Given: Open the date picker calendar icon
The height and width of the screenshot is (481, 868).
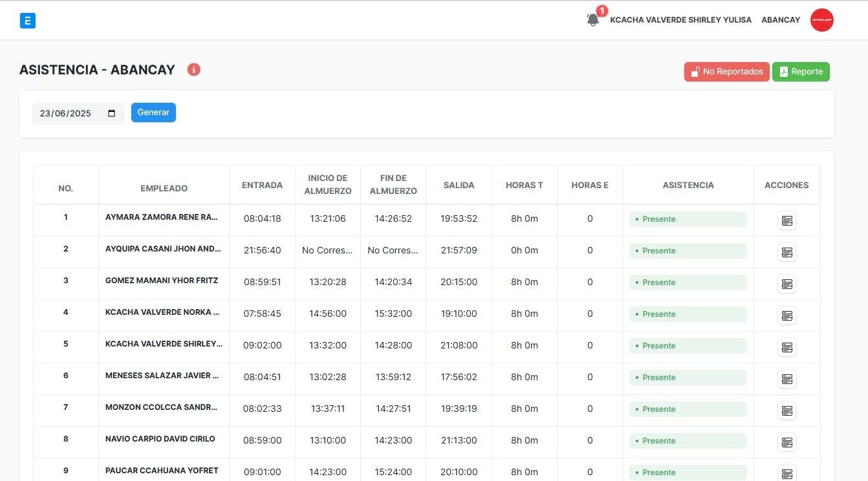Looking at the screenshot, I should [111, 113].
